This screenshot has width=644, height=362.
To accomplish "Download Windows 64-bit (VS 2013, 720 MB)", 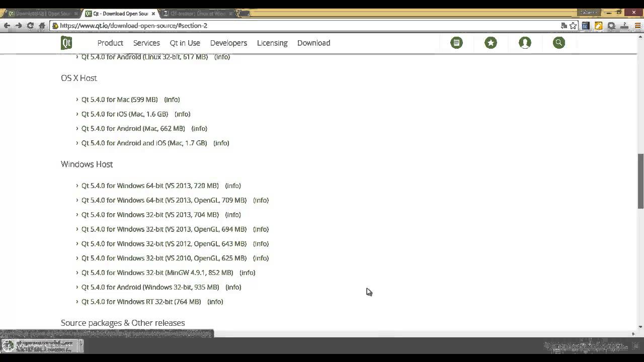I will pos(150,186).
